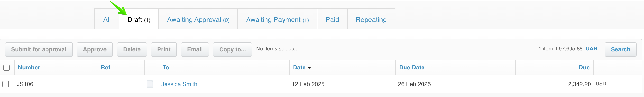Screen dimensions: 644x97
Task: Click the Email button
Action: click(x=195, y=49)
